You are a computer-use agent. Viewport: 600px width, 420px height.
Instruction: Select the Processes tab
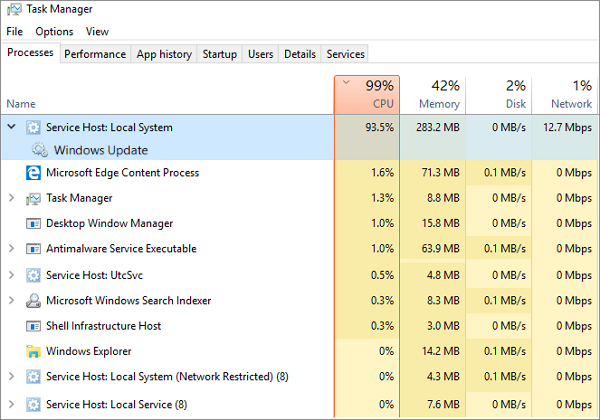pyautogui.click(x=30, y=52)
